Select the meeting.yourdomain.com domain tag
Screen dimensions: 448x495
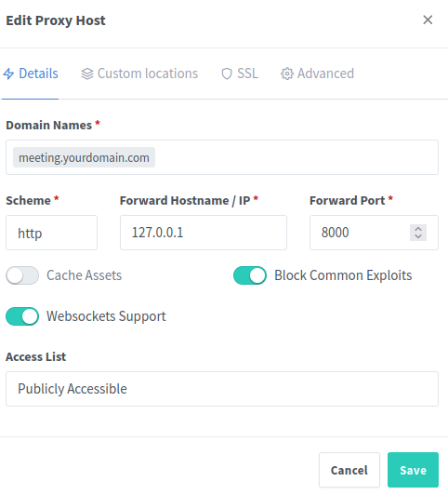pyautogui.click(x=84, y=157)
